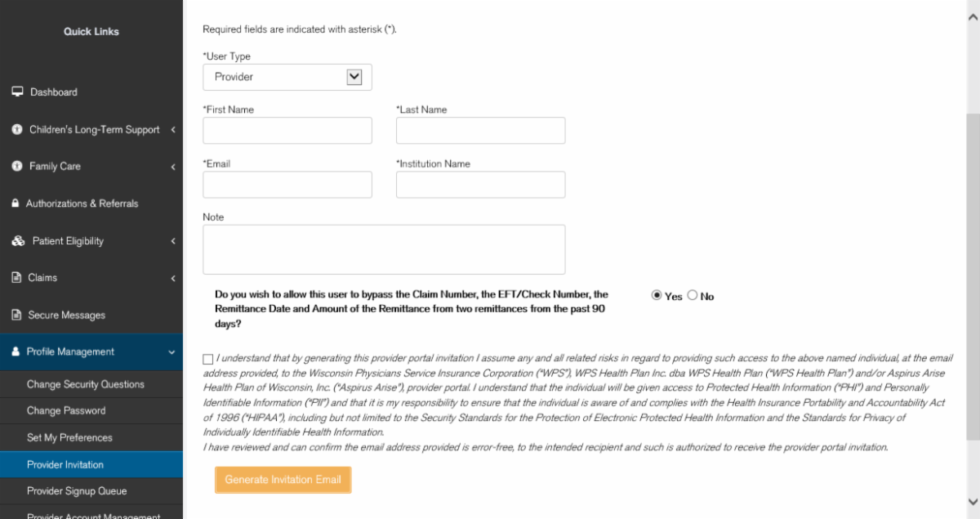This screenshot has width=980, height=519.
Task: Click the Profile Management user icon
Action: [x=16, y=352]
